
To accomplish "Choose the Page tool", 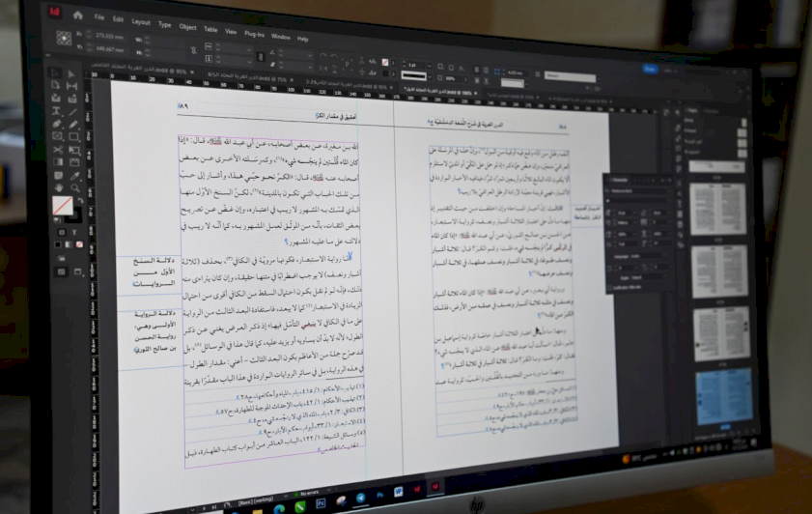I will click(x=56, y=85).
